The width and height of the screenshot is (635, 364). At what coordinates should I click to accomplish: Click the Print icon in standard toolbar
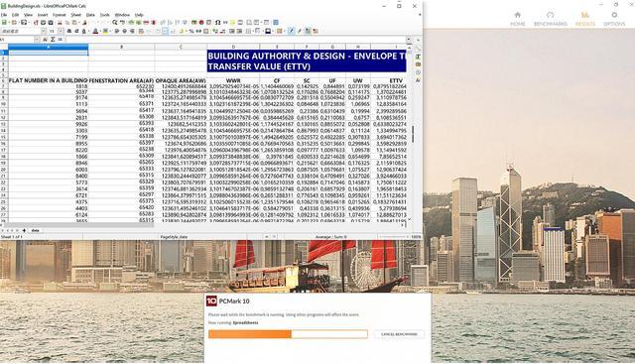tap(44, 22)
